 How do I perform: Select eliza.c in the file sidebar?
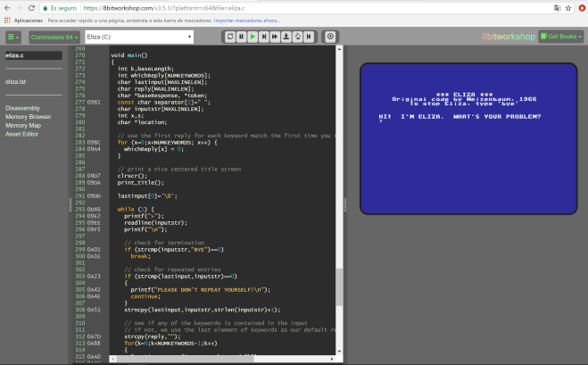pos(33,55)
